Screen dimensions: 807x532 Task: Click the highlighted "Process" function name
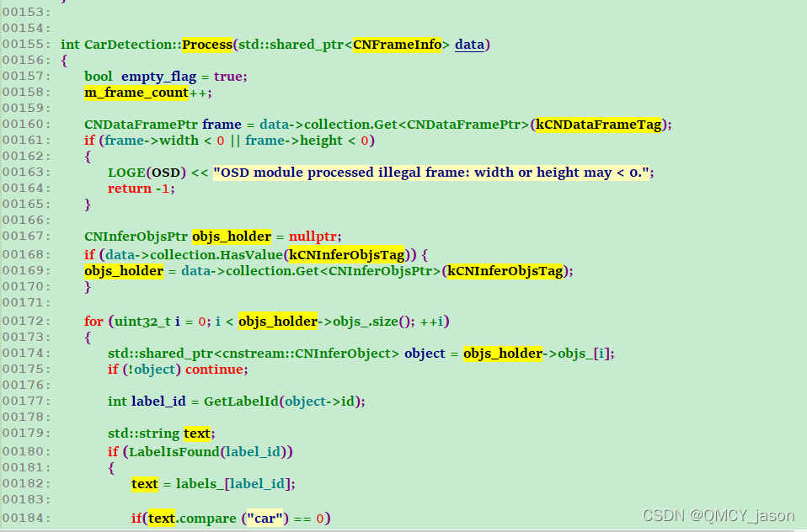207,45
